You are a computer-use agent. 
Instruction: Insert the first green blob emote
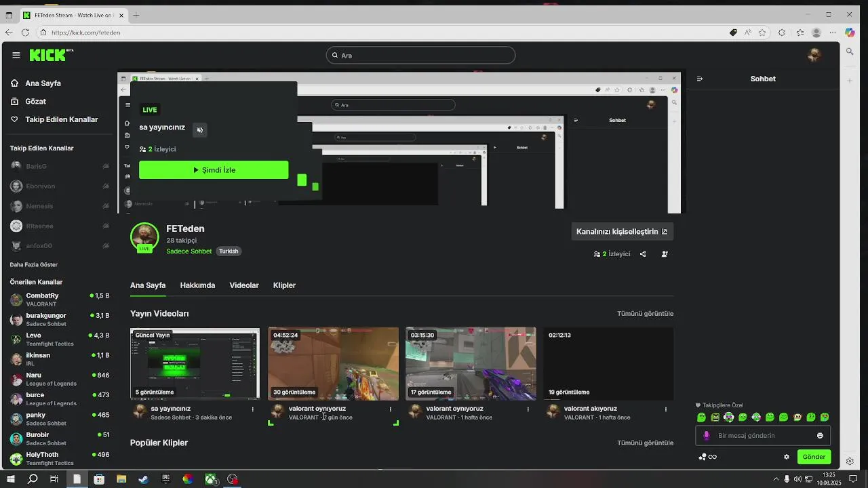[x=701, y=418]
